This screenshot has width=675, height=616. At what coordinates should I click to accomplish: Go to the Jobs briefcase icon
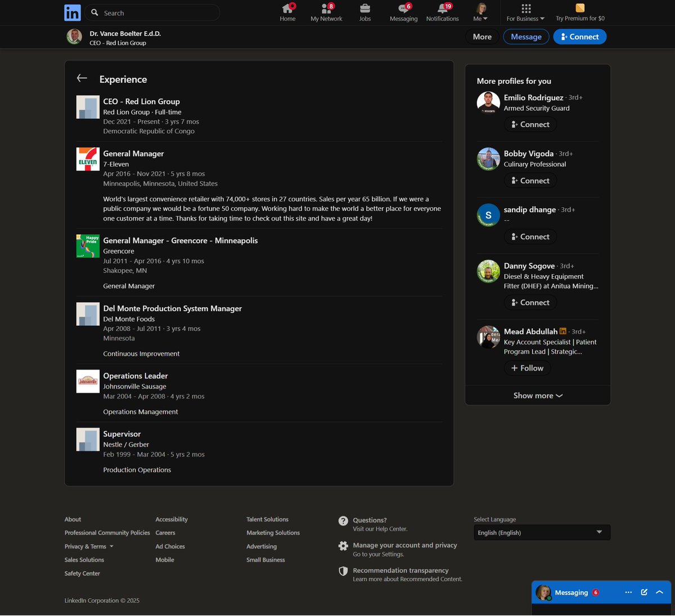tap(365, 9)
